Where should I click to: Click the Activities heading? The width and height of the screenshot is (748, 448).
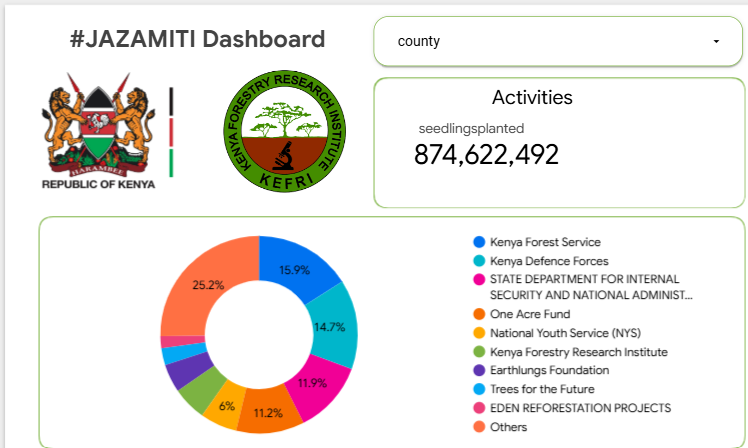[x=532, y=97]
